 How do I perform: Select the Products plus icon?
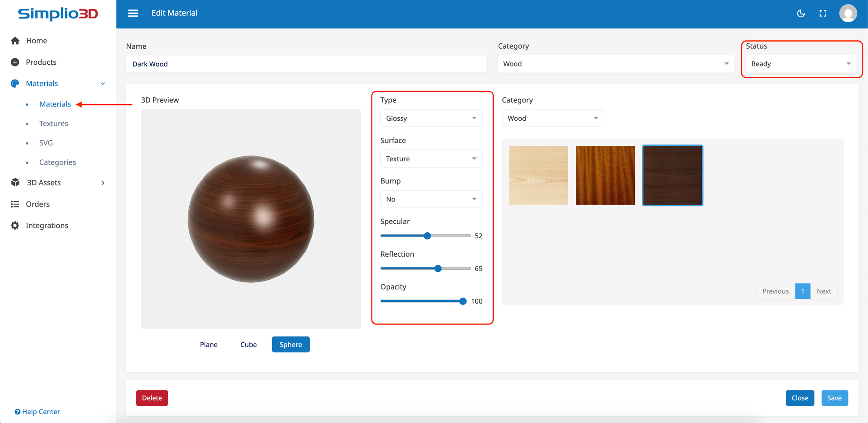15,62
